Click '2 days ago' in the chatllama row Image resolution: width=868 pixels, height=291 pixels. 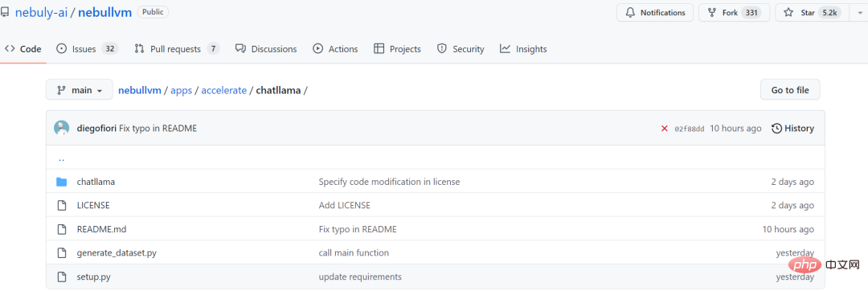[792, 182]
